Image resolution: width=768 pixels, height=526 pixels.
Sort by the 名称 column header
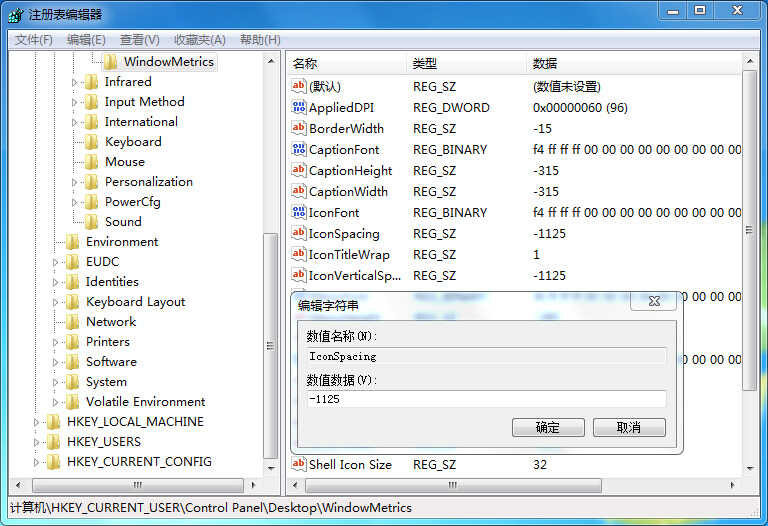347,64
